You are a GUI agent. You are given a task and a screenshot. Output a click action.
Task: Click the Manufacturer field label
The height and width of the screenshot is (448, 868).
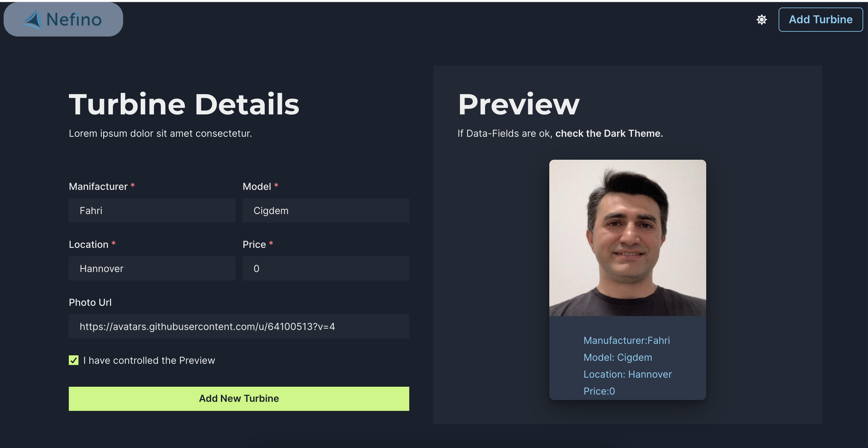98,186
